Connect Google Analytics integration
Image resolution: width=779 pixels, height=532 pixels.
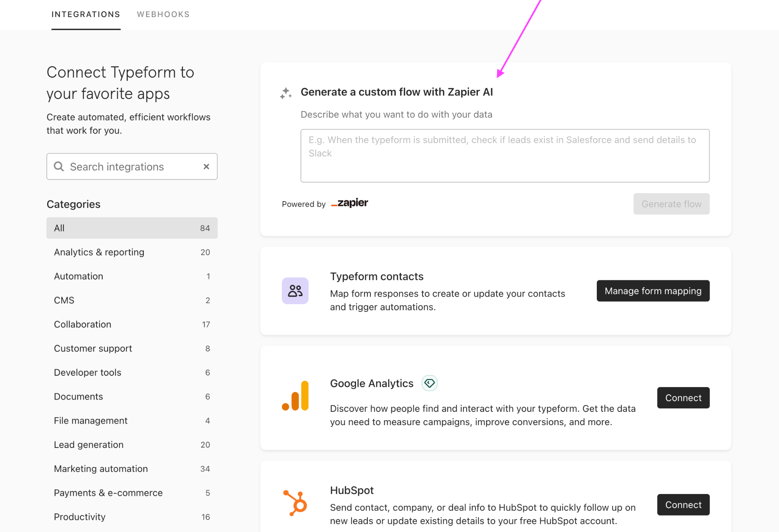click(683, 398)
